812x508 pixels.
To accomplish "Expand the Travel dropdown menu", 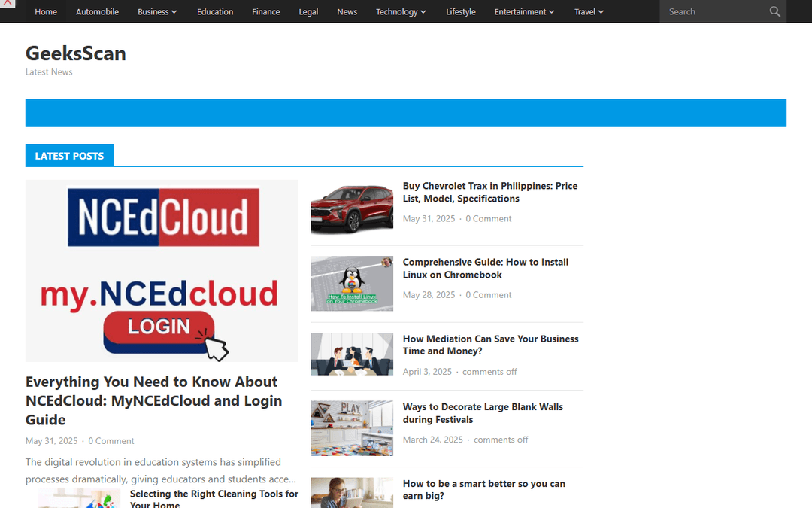I will click(589, 11).
